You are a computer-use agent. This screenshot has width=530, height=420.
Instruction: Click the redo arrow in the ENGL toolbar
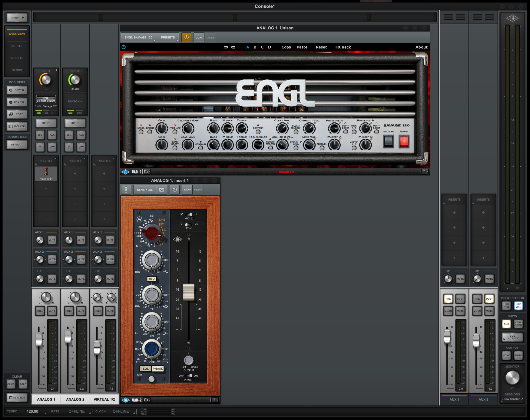233,47
